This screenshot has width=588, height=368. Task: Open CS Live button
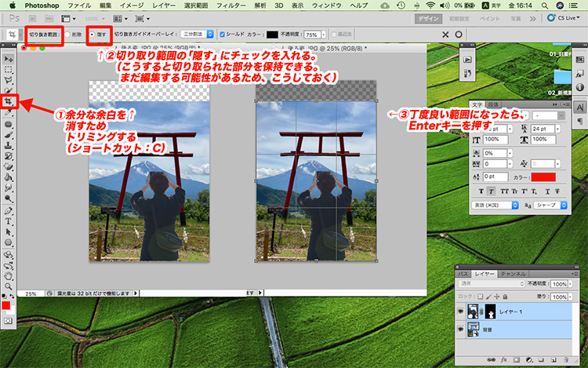point(563,18)
